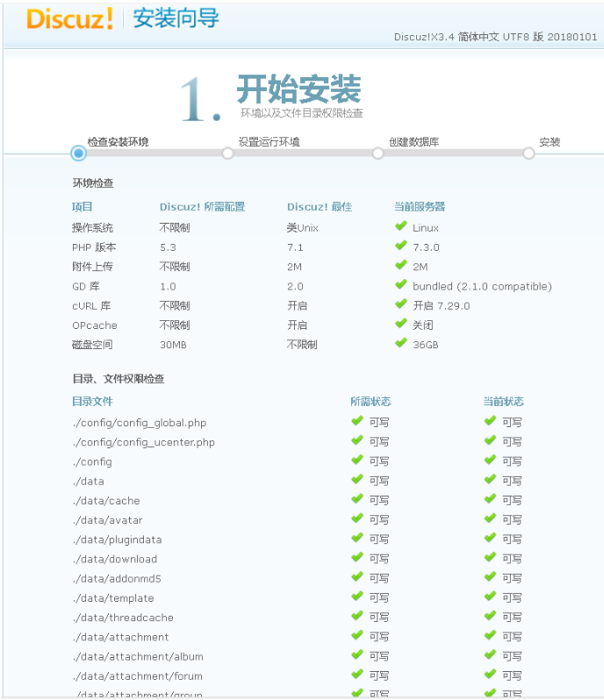Click current-status checkmark for ./data/template
The height and width of the screenshot is (700, 604).
coord(491,596)
